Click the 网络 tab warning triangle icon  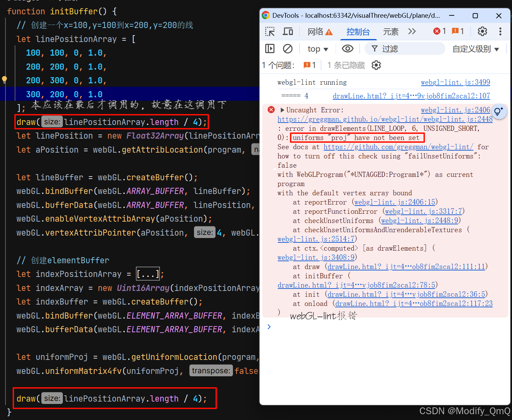pos(329,32)
